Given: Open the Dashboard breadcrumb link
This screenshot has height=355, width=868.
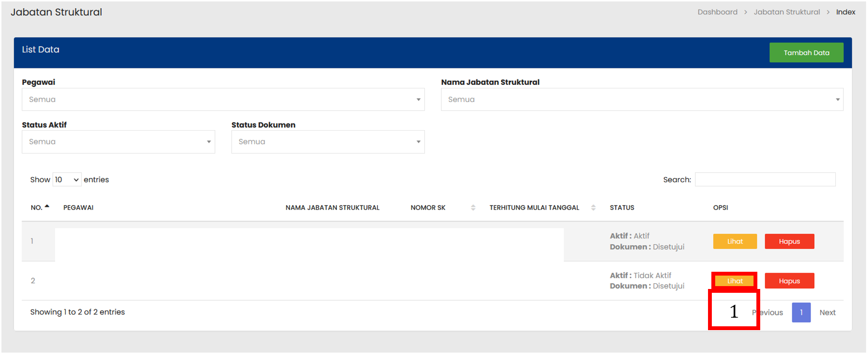Looking at the screenshot, I should pos(717,12).
